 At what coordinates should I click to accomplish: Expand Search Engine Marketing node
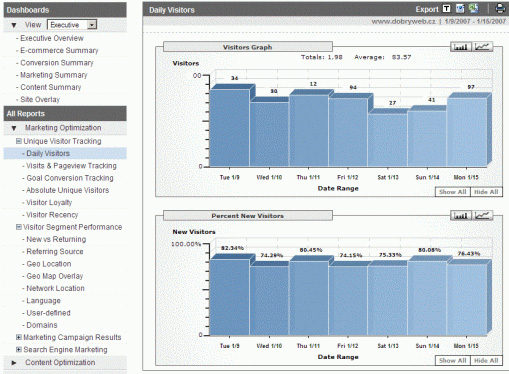[x=19, y=350]
